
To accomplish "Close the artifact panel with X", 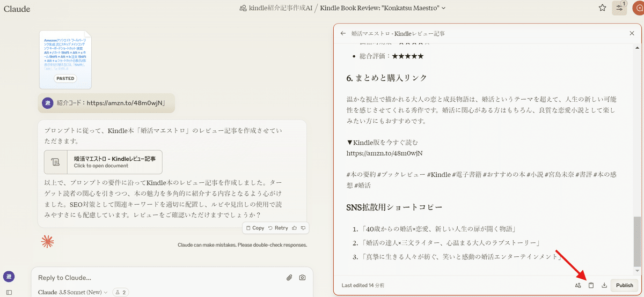I will (x=632, y=33).
